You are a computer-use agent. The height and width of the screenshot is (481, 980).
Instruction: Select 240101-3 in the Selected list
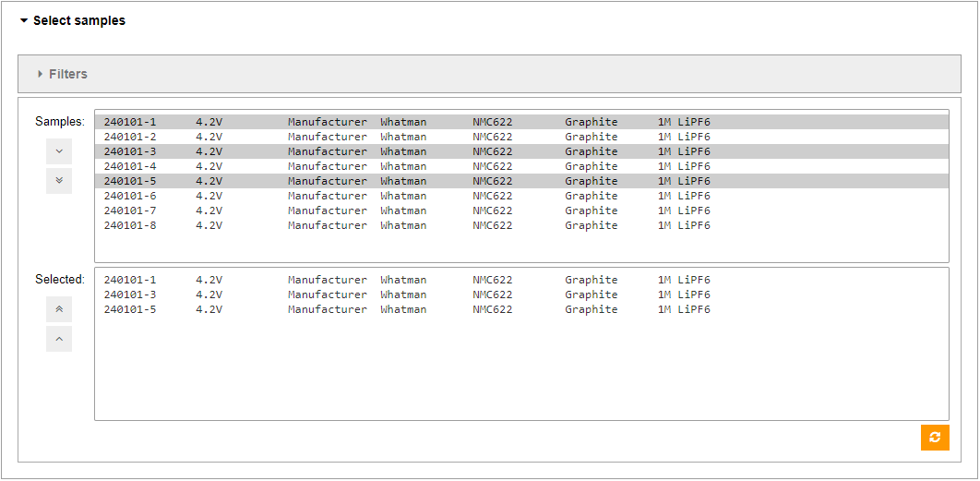point(521,295)
